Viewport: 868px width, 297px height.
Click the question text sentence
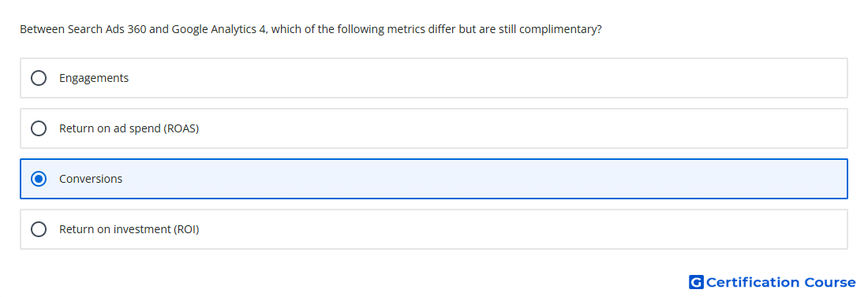click(311, 29)
